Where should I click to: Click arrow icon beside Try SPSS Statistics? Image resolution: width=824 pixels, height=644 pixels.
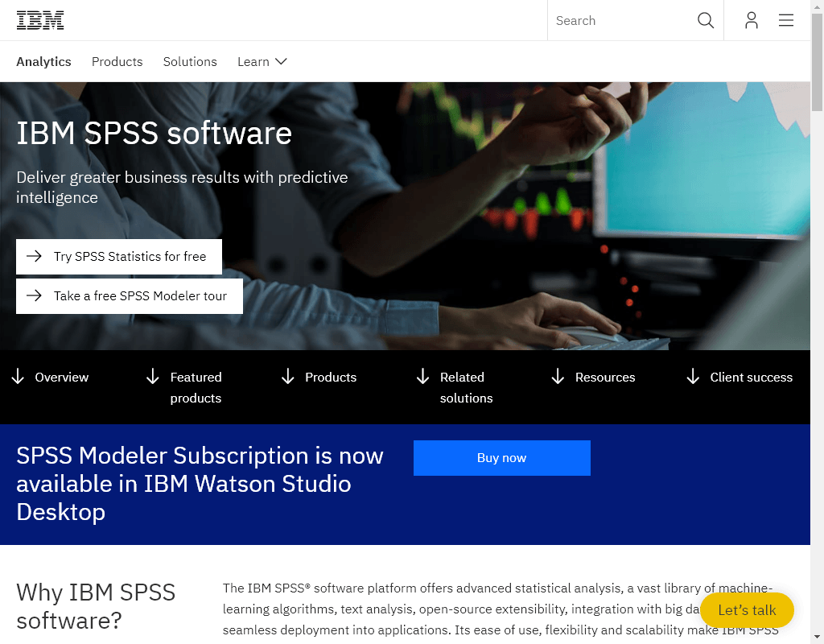click(x=34, y=256)
